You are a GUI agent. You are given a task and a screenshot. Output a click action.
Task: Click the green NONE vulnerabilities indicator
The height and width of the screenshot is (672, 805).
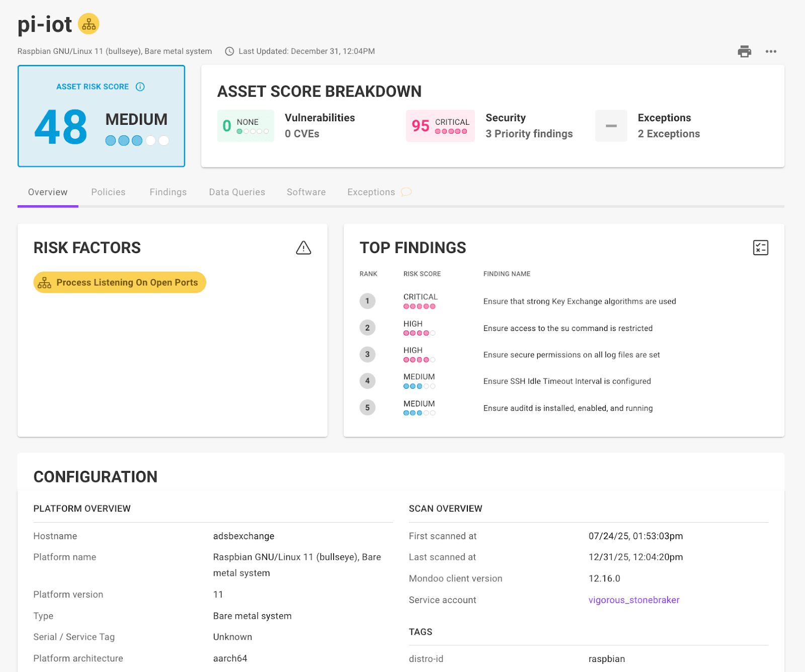[x=246, y=125]
